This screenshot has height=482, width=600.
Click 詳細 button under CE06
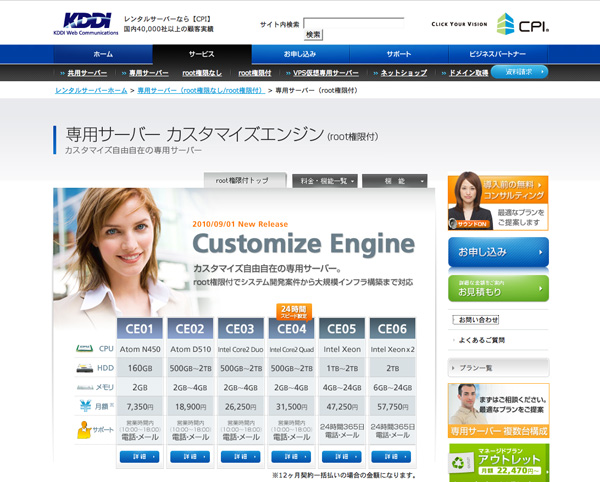[x=391, y=456]
